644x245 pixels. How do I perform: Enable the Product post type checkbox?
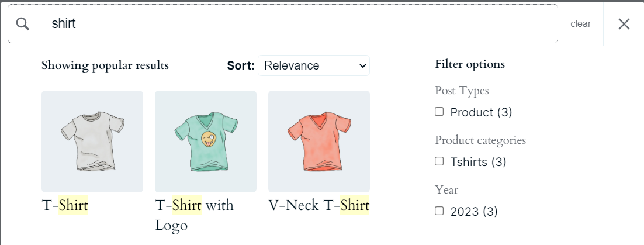coord(439,112)
